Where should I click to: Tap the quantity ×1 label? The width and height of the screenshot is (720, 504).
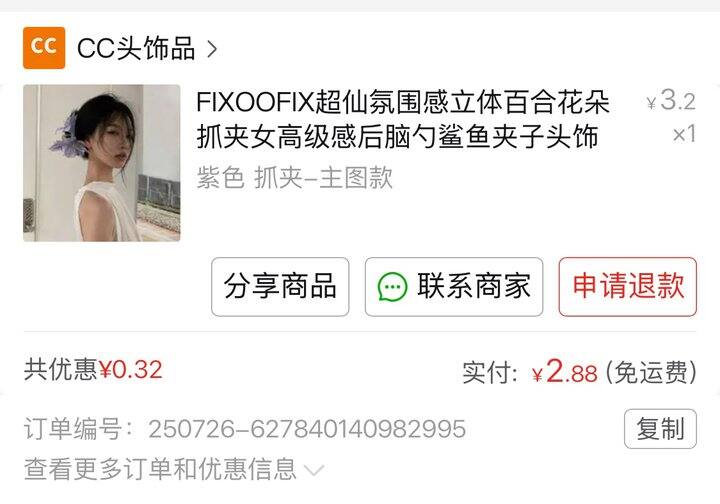(x=684, y=134)
